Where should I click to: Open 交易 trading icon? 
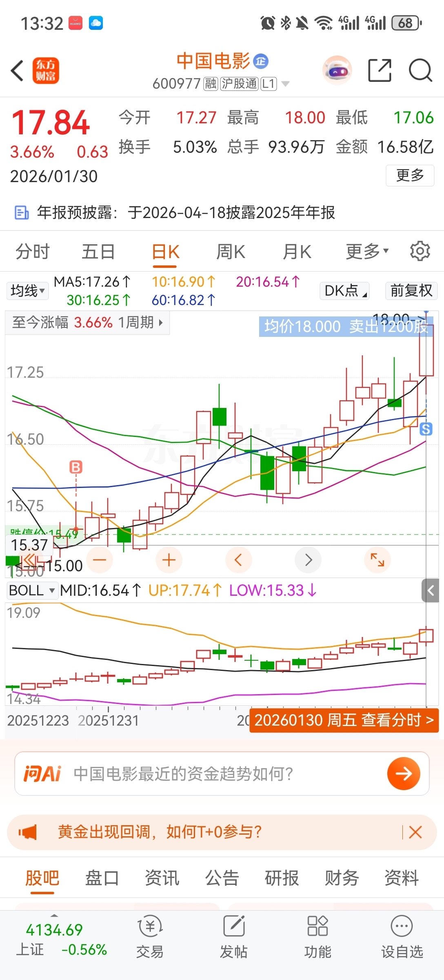[x=150, y=938]
